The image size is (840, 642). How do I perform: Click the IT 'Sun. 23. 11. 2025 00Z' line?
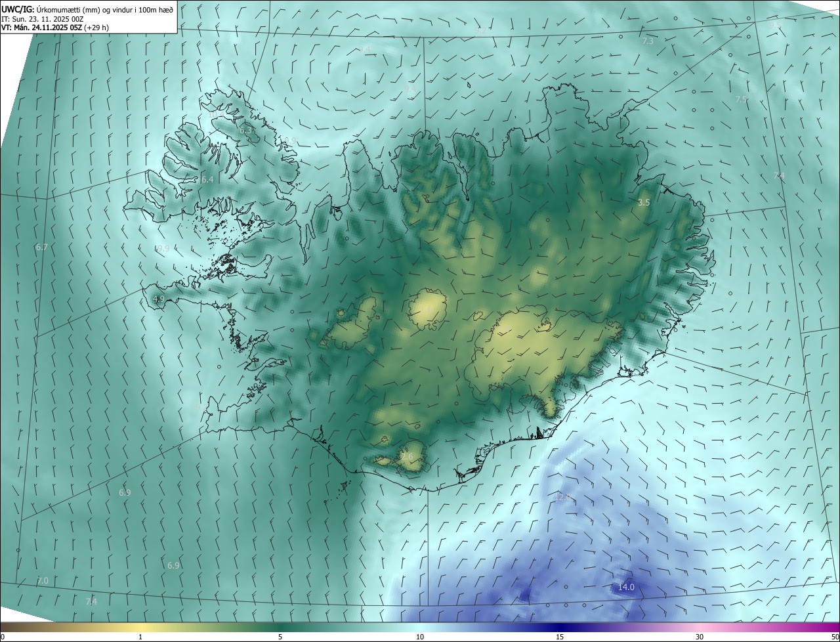[x=47, y=19]
